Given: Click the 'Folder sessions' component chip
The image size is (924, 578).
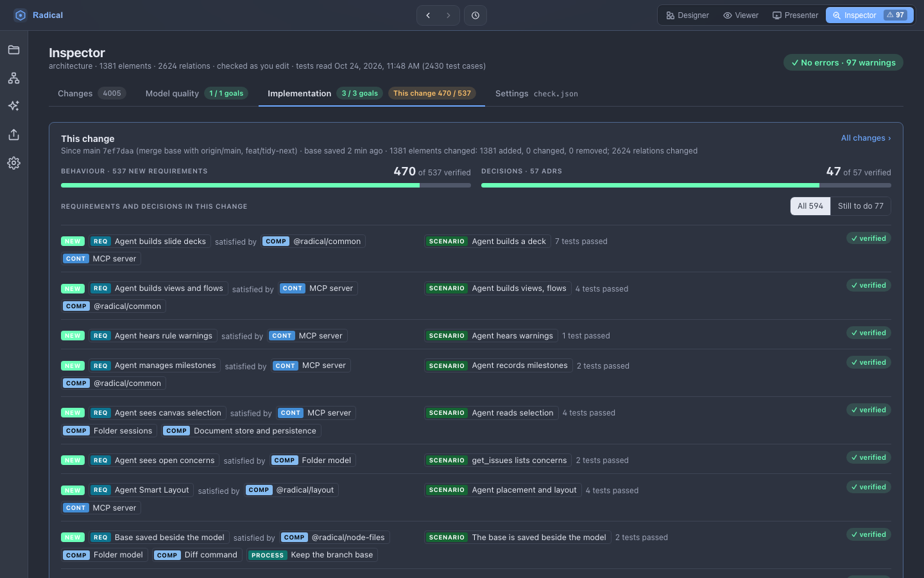Looking at the screenshot, I should click(109, 431).
